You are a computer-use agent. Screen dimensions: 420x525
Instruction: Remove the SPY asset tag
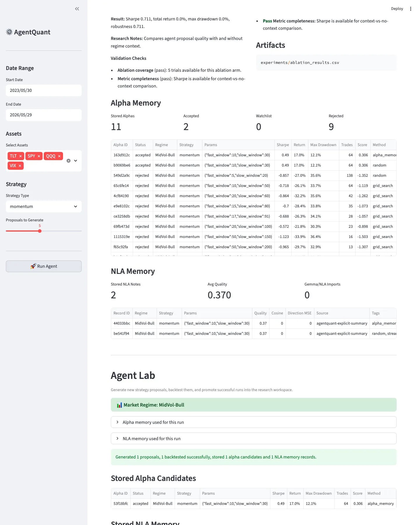39,156
